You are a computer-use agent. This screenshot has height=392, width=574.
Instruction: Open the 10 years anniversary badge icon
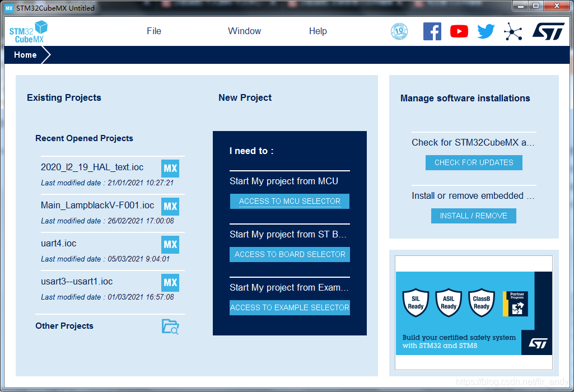[x=399, y=31]
